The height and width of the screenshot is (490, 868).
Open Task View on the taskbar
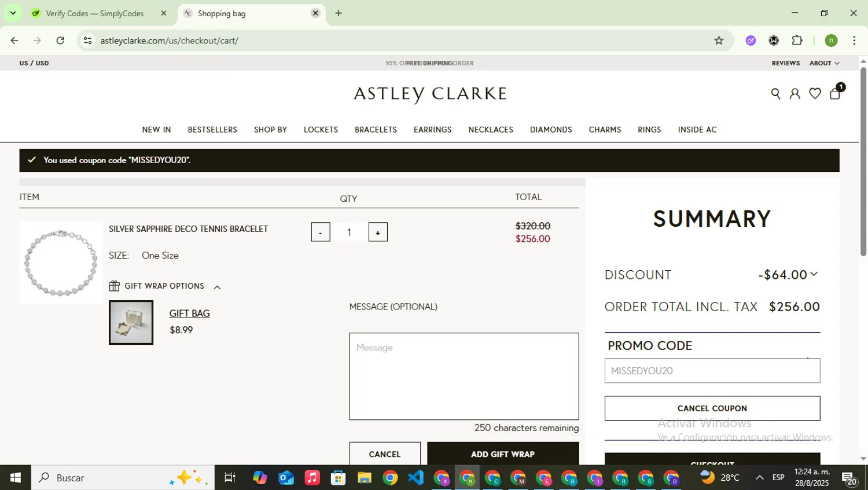(x=230, y=478)
